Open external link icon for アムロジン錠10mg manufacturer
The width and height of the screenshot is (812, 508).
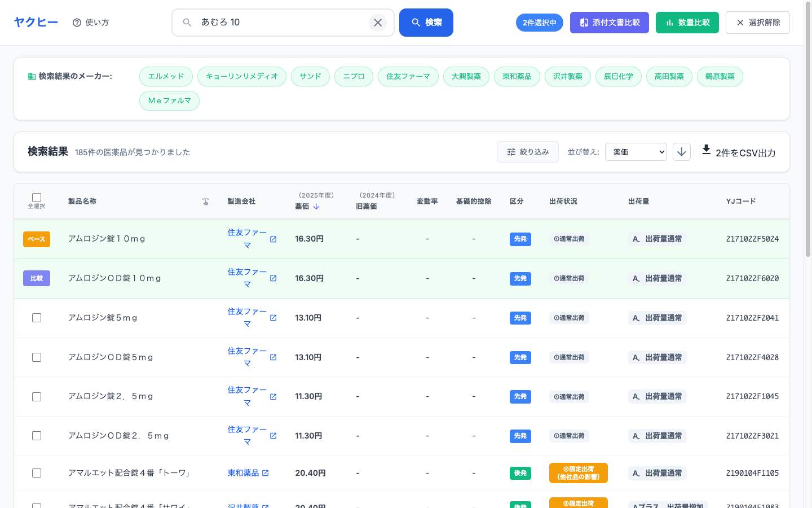point(273,239)
